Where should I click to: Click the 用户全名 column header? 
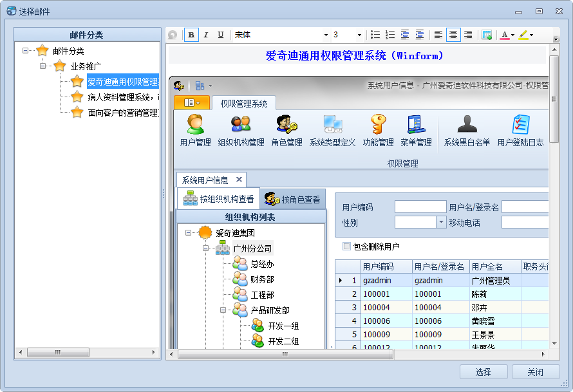tap(495, 266)
